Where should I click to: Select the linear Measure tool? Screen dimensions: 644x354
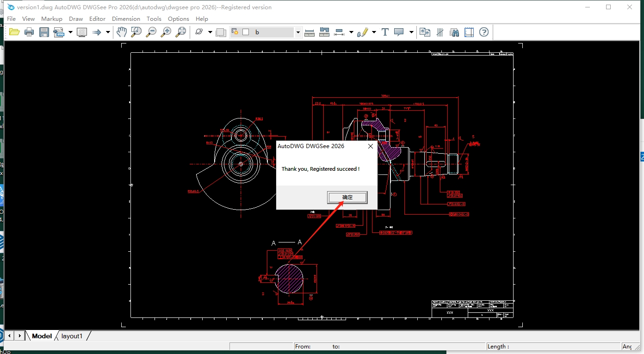pyautogui.click(x=309, y=32)
